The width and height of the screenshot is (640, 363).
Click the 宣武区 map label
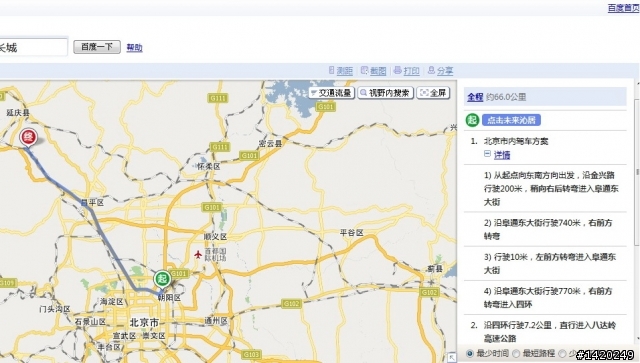point(124,336)
